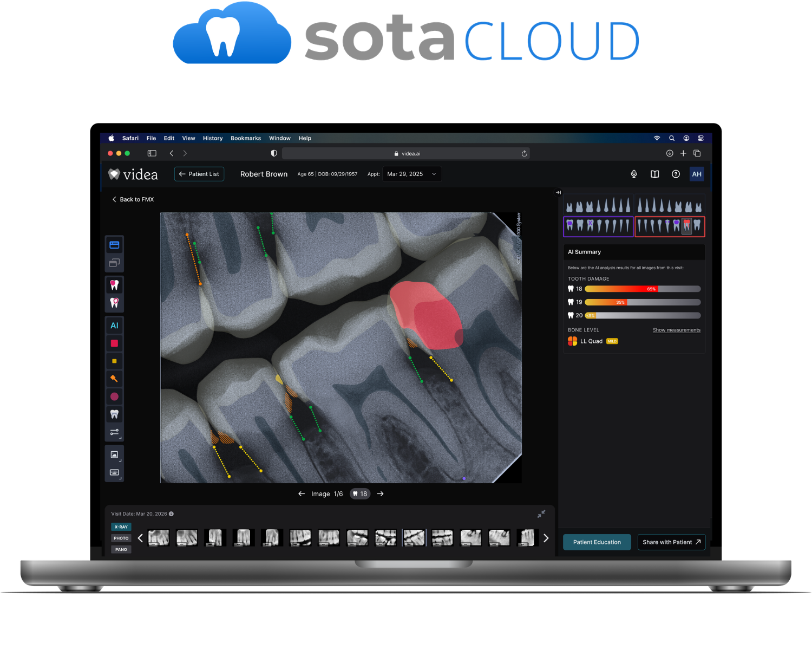Collapse the right side panel arrow

[558, 192]
